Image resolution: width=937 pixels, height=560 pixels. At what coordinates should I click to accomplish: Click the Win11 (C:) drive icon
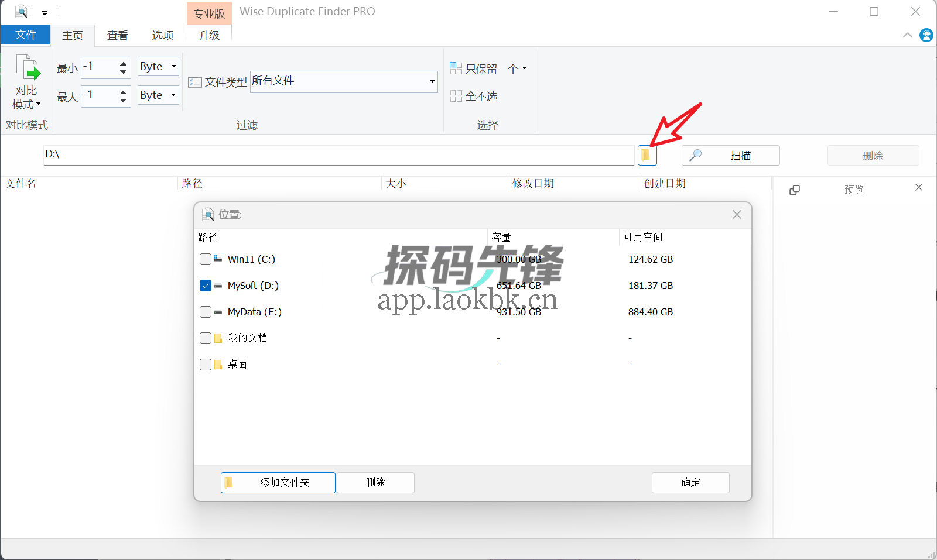coord(218,258)
